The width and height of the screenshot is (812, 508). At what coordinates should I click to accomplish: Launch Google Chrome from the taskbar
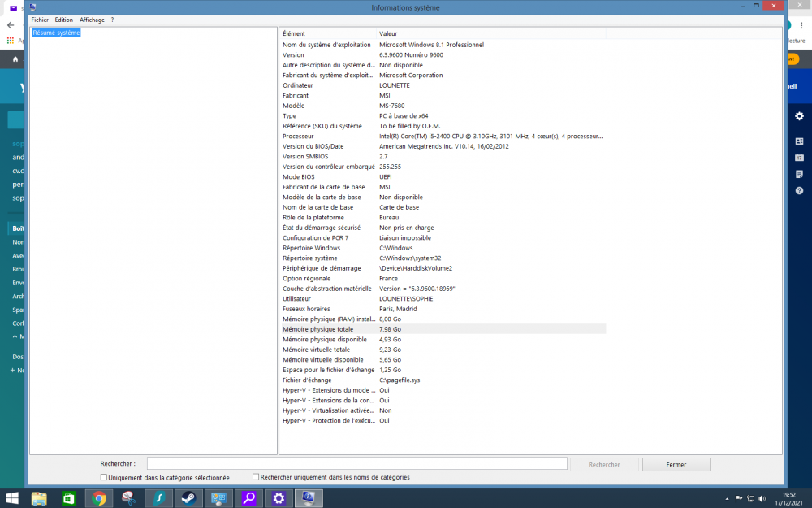pos(99,497)
